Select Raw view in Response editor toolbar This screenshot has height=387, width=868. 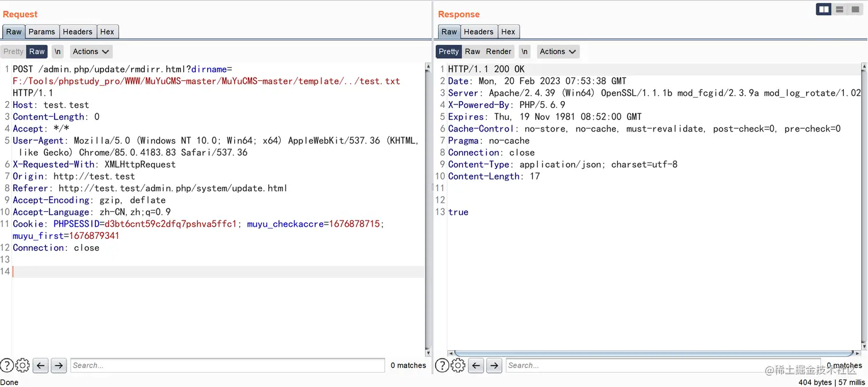pyautogui.click(x=472, y=51)
